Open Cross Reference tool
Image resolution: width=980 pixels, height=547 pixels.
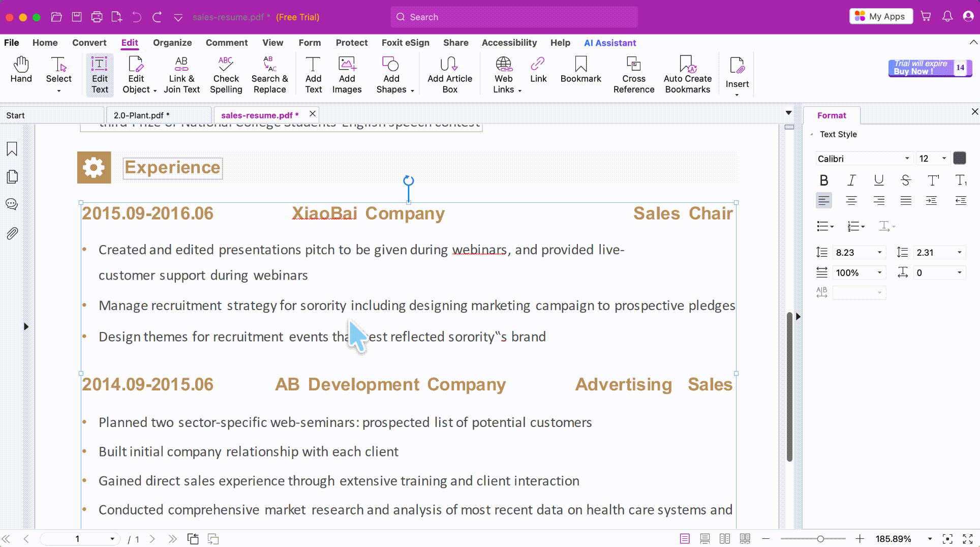[633, 75]
